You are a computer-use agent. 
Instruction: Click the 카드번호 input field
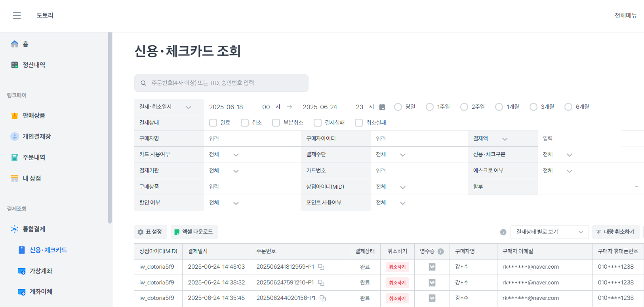[x=419, y=171]
